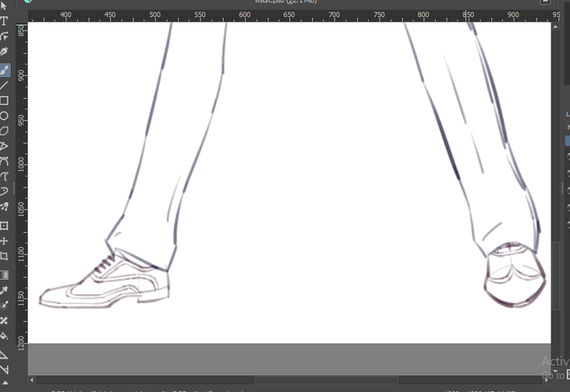The image size is (570, 392).
Task: Select the Fill bucket tool
Action: [4, 336]
